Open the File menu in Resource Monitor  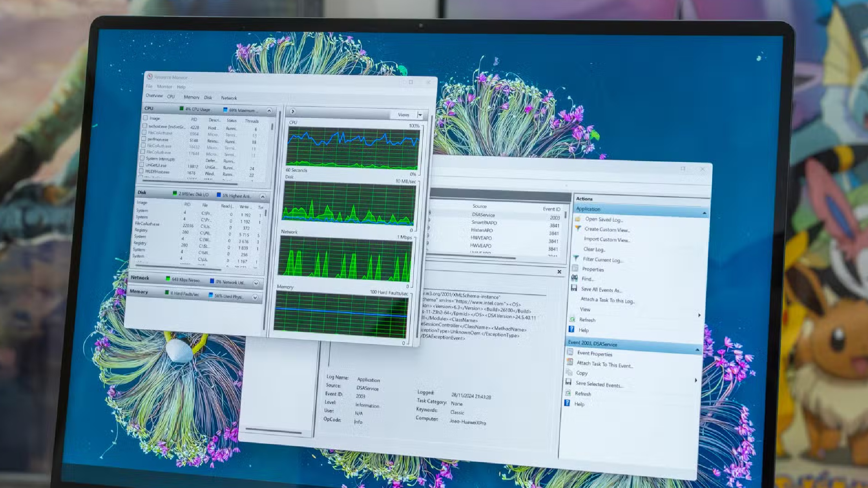point(149,86)
